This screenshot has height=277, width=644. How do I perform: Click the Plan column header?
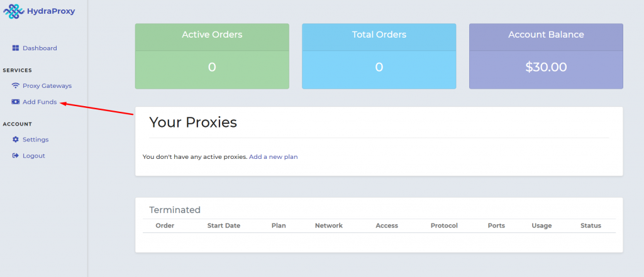(x=279, y=225)
